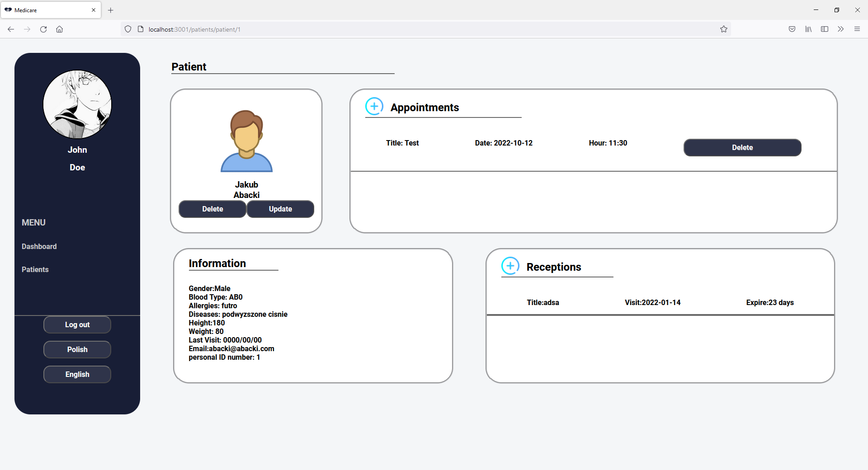The width and height of the screenshot is (868, 470).
Task: Save page to Pocket
Action: point(792,29)
